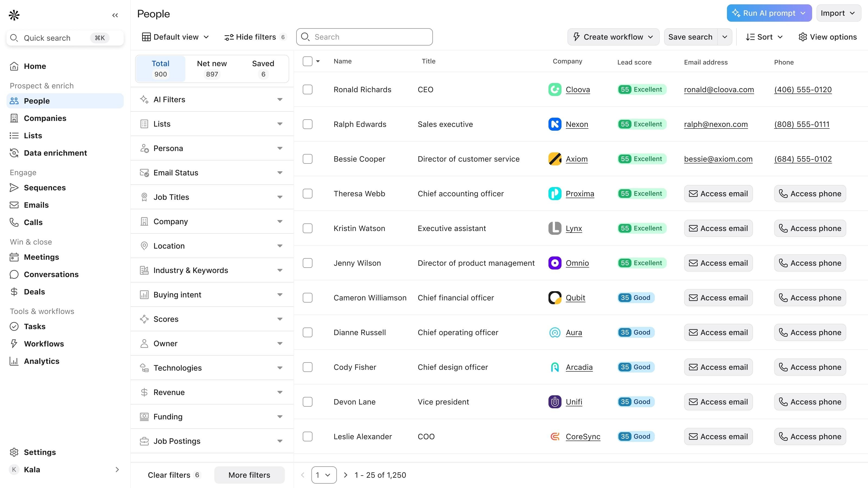The width and height of the screenshot is (868, 488).
Task: Open Data enrichment in sidebar
Action: (x=55, y=153)
